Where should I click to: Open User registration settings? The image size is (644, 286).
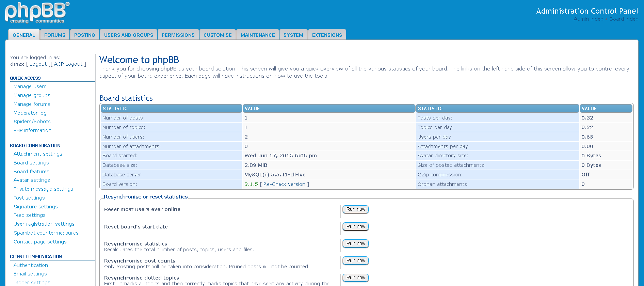(x=44, y=224)
